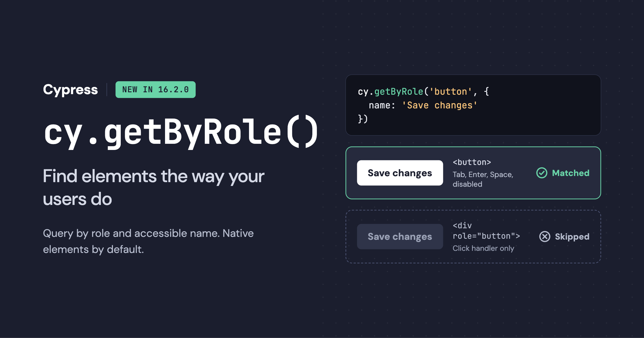The height and width of the screenshot is (338, 644).
Task: Click the 'Tab, Enter, Space, disabled' description
Action: pyautogui.click(x=483, y=179)
